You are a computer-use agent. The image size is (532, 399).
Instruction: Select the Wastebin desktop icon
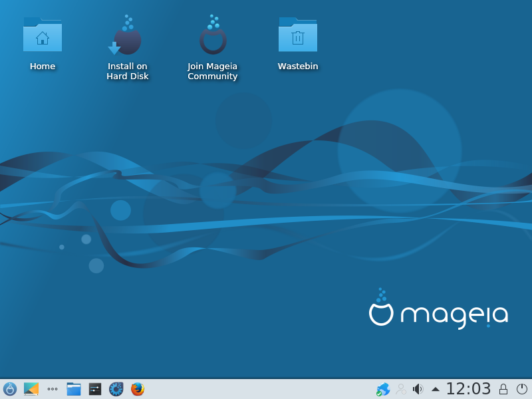pos(297,36)
